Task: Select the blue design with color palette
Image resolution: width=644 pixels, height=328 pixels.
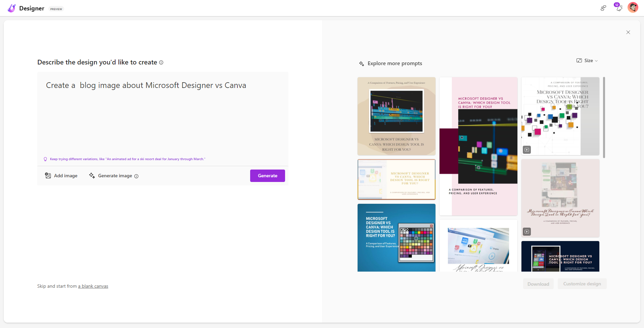Action: [397, 238]
